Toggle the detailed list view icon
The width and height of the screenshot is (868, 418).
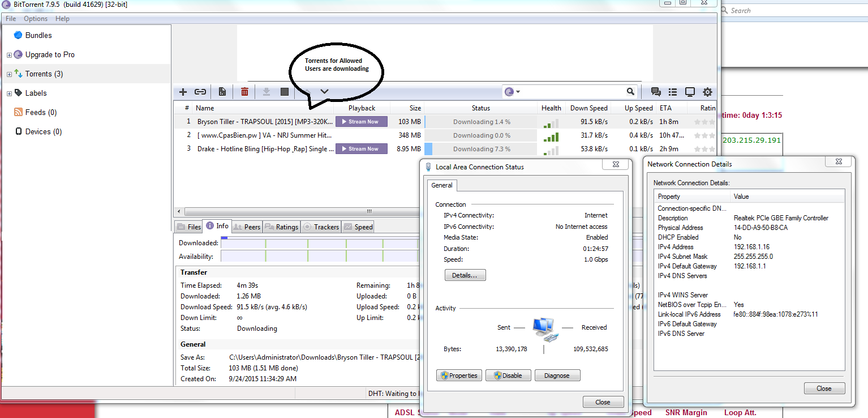point(673,92)
